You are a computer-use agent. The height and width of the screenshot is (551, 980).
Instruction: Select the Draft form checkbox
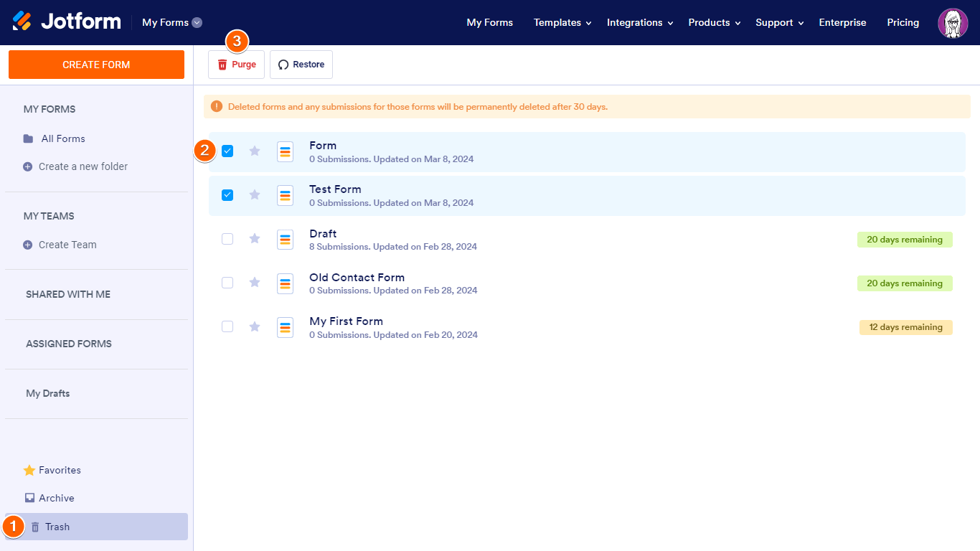click(x=227, y=239)
